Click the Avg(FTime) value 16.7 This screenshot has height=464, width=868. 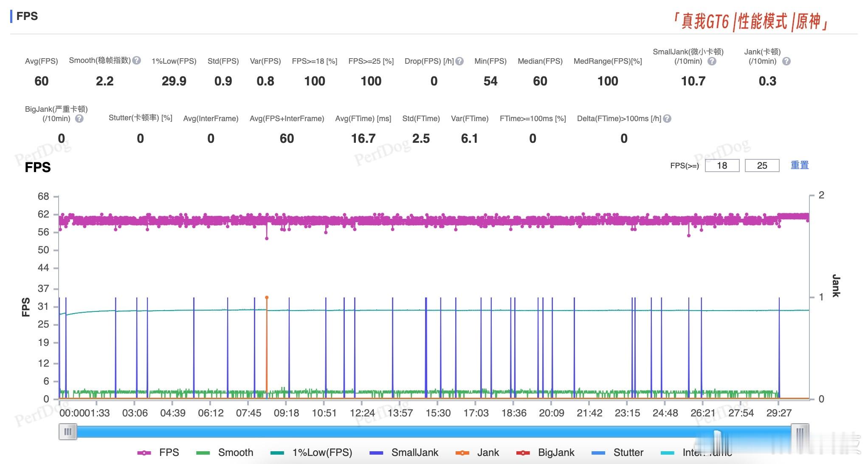(x=364, y=139)
